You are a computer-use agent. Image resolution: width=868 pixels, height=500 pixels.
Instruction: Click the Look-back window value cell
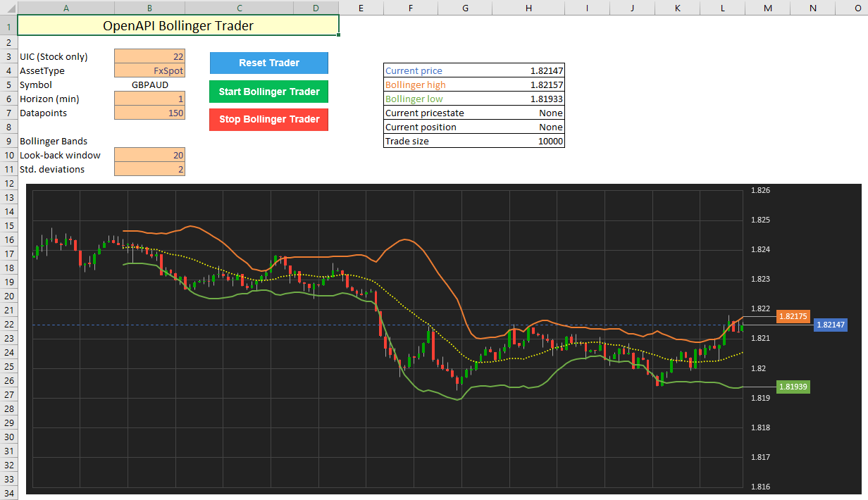click(x=149, y=155)
